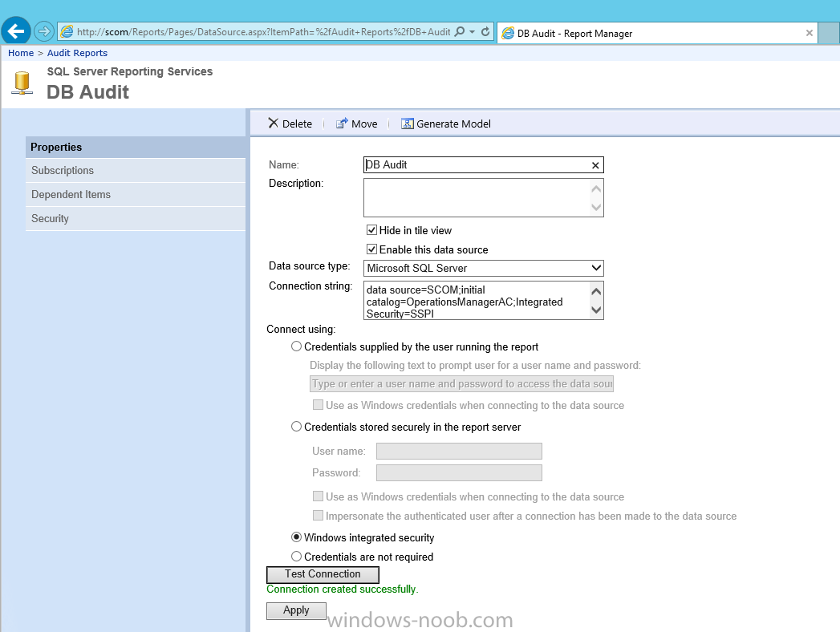
Task: Open the Properties side tab
Action: click(136, 148)
